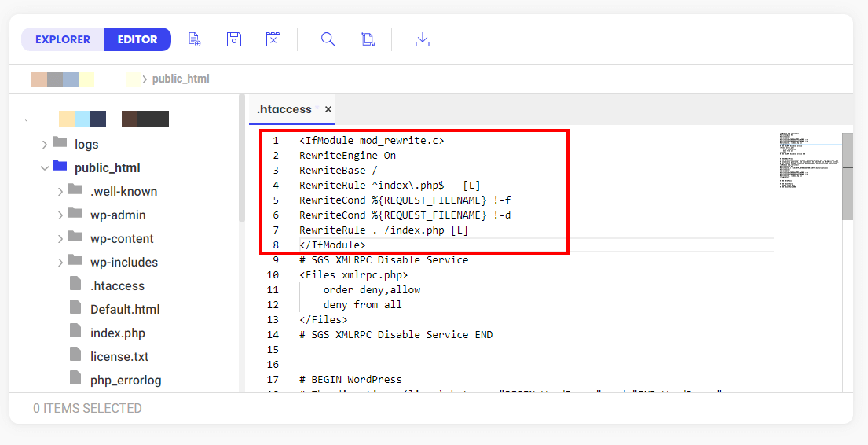Collapse the public_html folder chevron
Screen dimensions: 868x445
pyautogui.click(x=45, y=168)
